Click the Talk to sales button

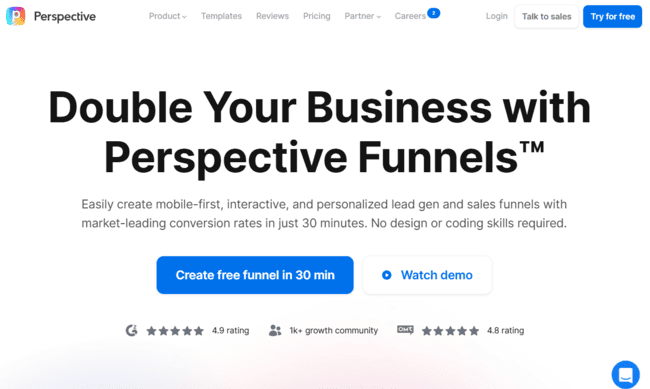click(546, 17)
